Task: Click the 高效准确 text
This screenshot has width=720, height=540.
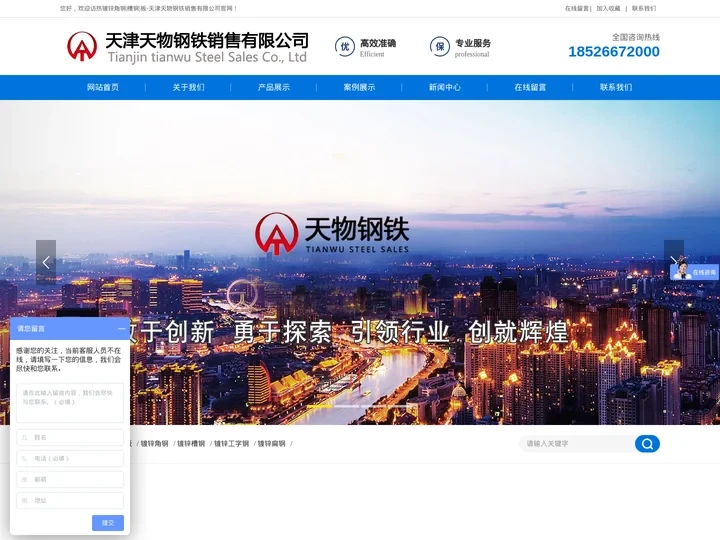Action: click(x=378, y=43)
